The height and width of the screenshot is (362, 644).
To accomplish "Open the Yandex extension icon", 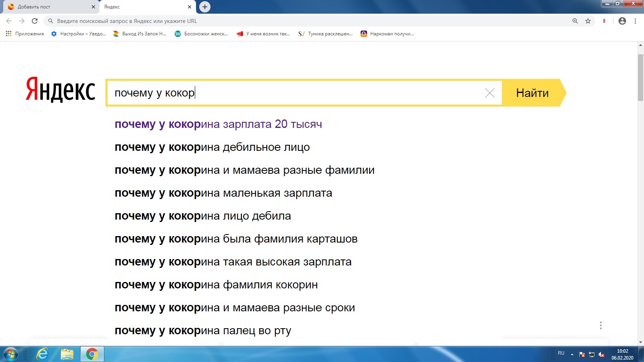I will click(604, 21).
